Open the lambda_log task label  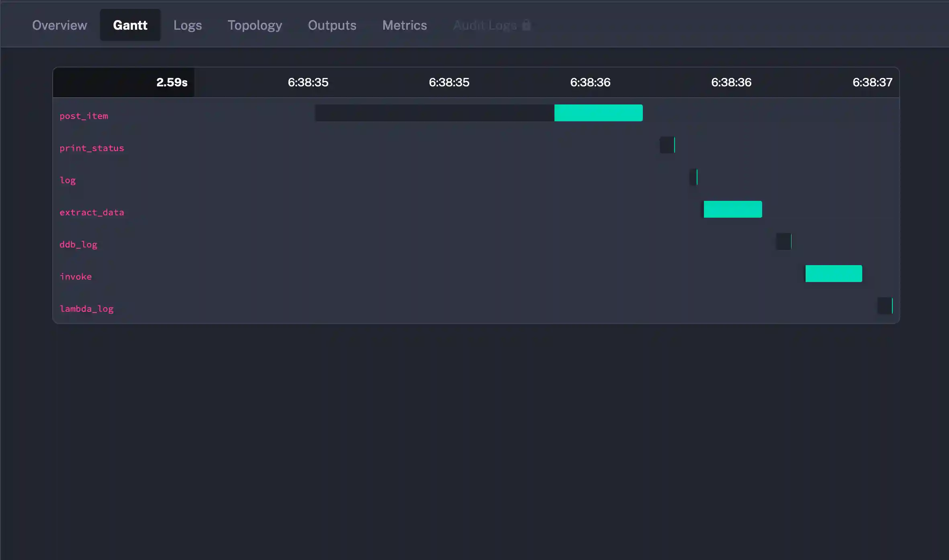(86, 309)
